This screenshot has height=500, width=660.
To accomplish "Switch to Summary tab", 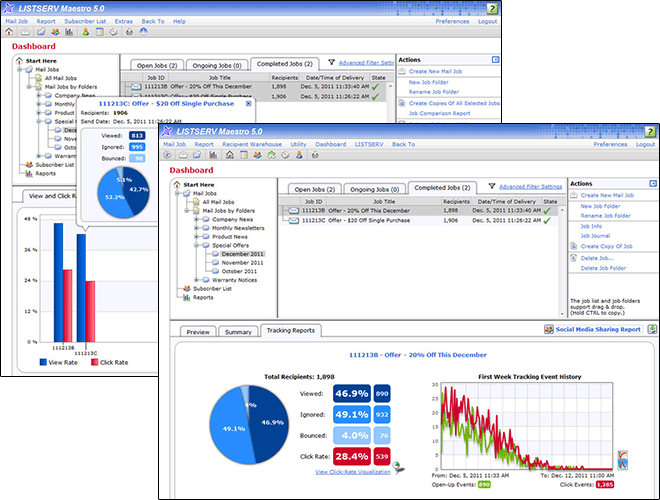I will pos(238,332).
